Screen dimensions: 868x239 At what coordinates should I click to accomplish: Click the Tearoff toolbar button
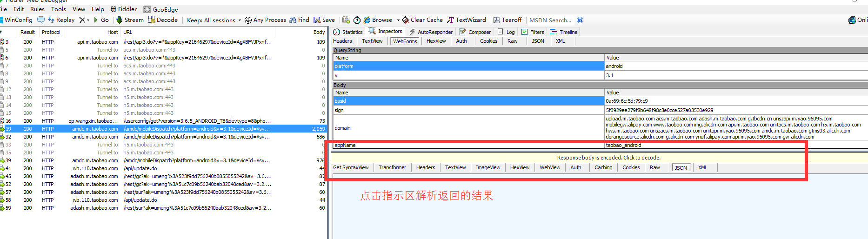[507, 20]
